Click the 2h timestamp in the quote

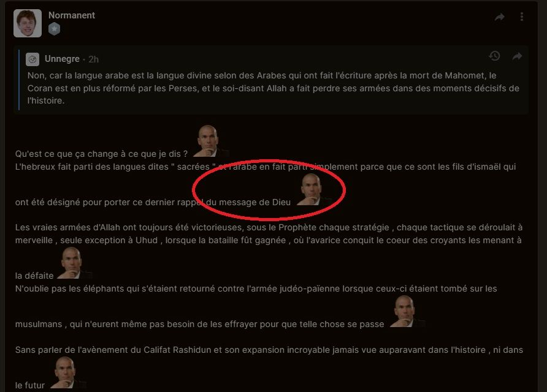click(93, 59)
